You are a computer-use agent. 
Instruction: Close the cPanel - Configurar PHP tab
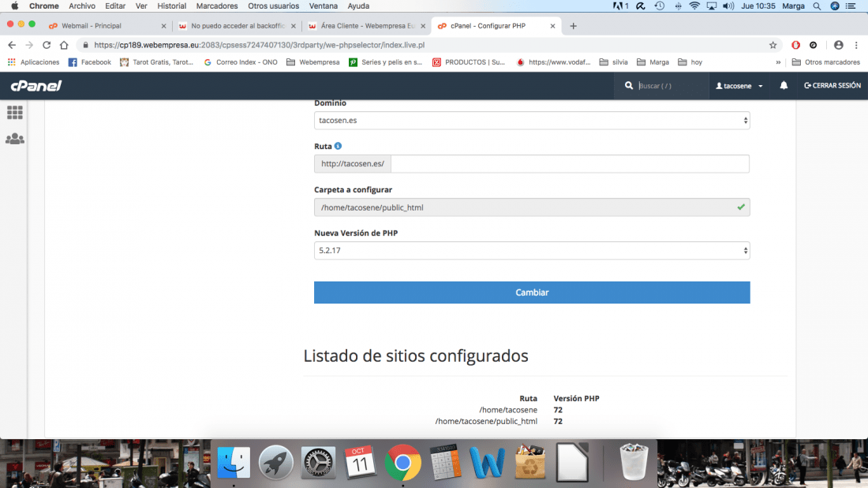tap(552, 26)
